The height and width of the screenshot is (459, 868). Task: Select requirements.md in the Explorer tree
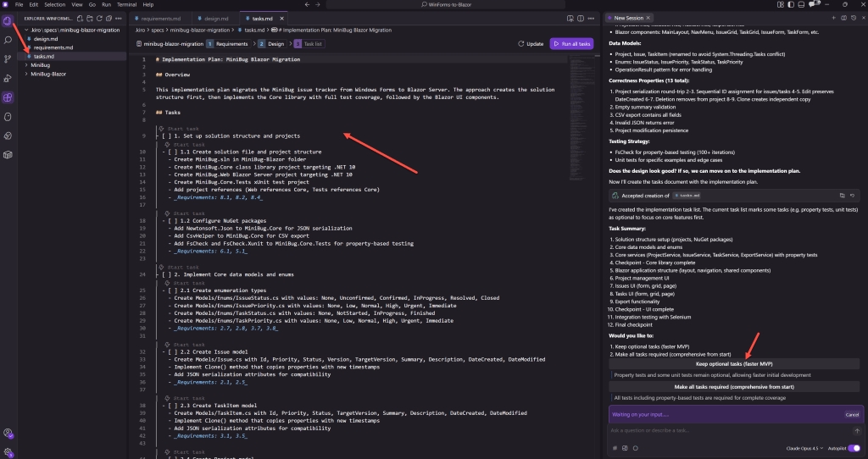click(53, 47)
